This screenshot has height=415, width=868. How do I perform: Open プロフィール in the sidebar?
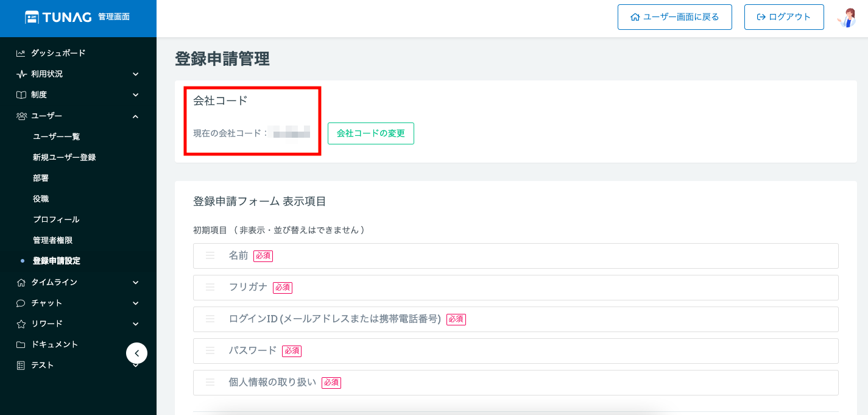point(56,219)
